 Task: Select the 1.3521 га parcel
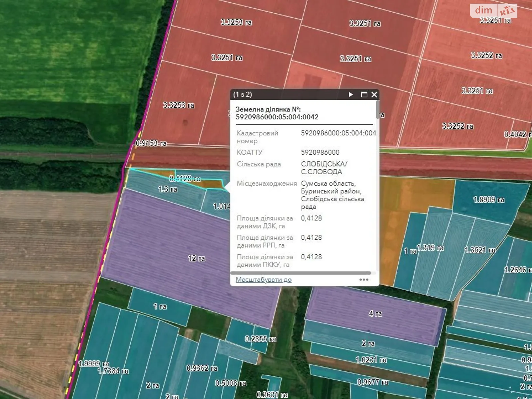click(x=480, y=250)
